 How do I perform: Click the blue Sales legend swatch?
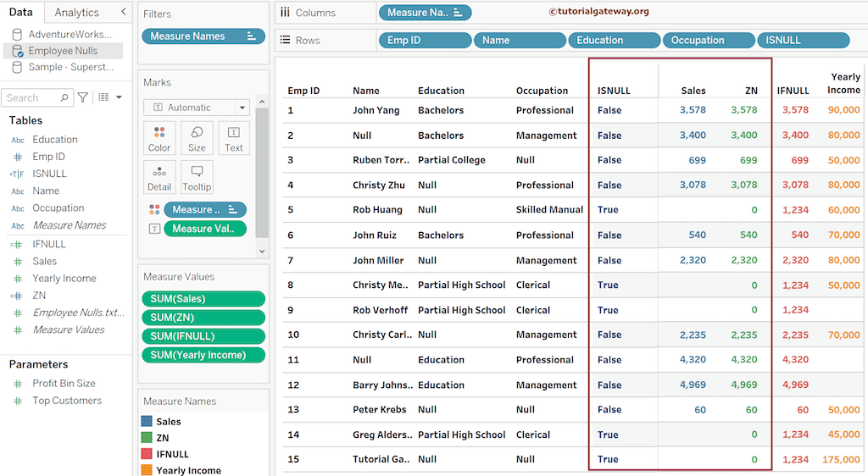(x=147, y=421)
